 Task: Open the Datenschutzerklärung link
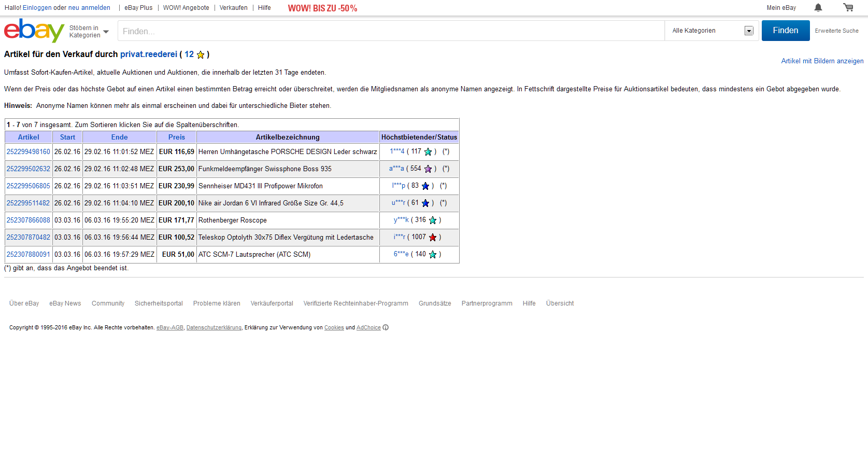pos(214,327)
